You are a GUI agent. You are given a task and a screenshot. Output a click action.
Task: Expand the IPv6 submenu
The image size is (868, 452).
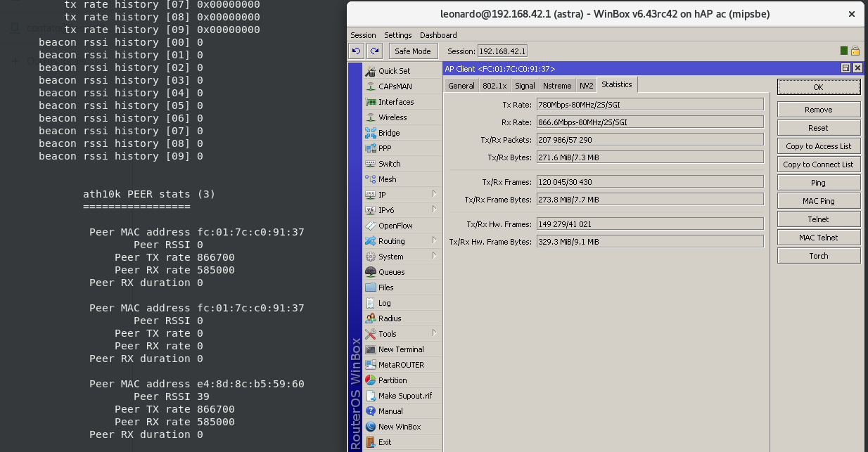tap(434, 209)
